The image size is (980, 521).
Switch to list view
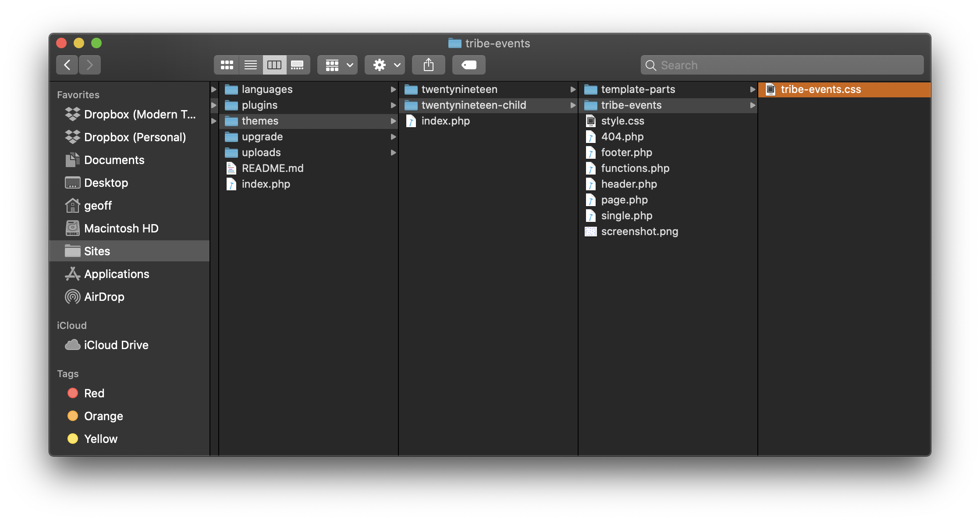(x=251, y=65)
